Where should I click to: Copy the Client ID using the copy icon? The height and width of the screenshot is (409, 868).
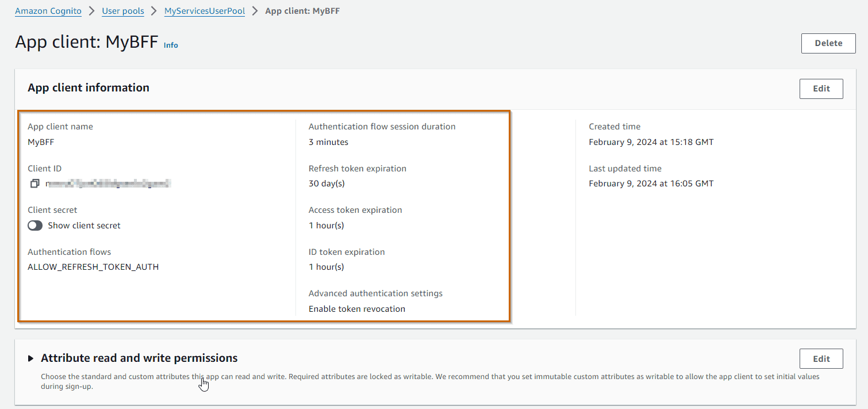click(35, 184)
